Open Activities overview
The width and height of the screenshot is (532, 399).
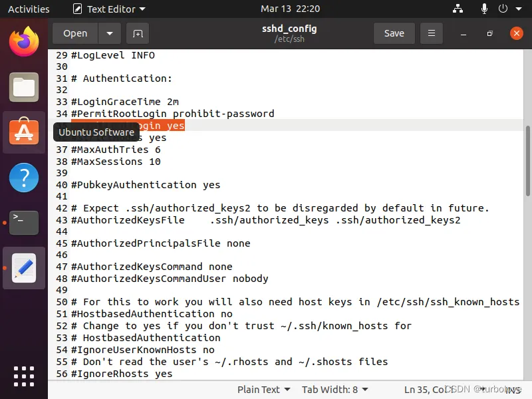(29, 9)
